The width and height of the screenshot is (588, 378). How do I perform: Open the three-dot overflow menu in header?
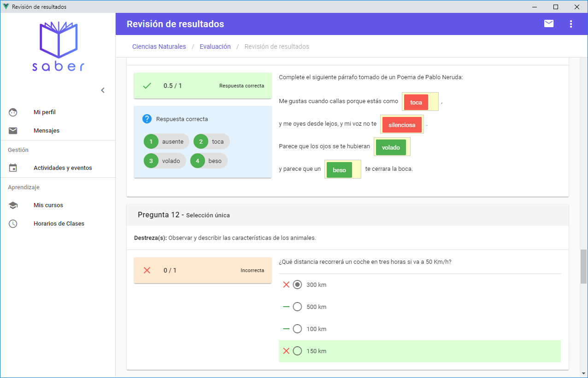coord(571,23)
